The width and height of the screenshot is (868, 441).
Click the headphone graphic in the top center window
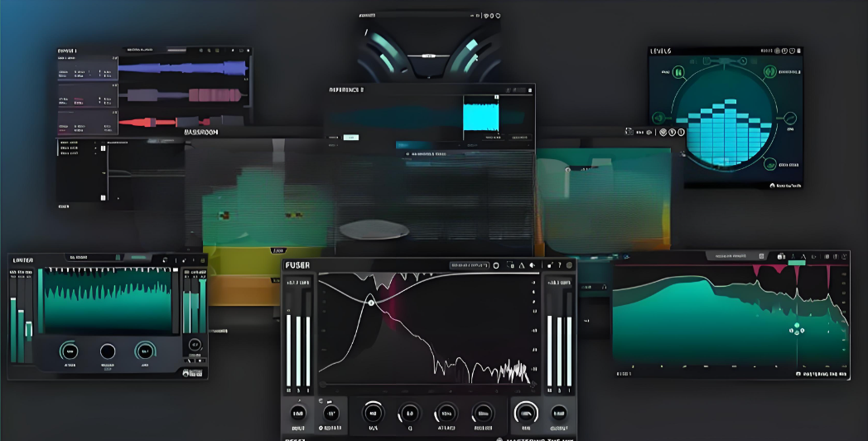coord(429,52)
